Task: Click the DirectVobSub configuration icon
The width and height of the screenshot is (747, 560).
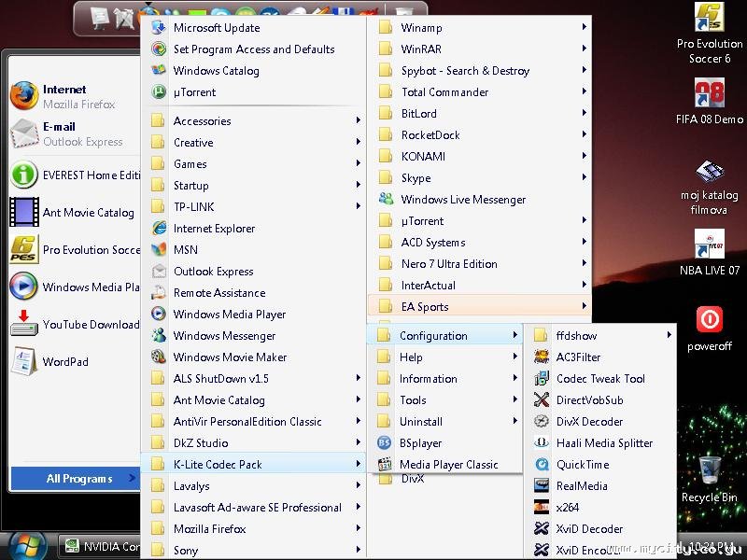Action: point(542,400)
